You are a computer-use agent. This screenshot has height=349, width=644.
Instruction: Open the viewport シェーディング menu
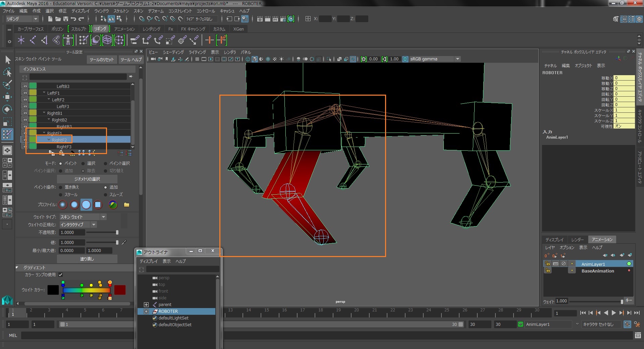(x=173, y=52)
